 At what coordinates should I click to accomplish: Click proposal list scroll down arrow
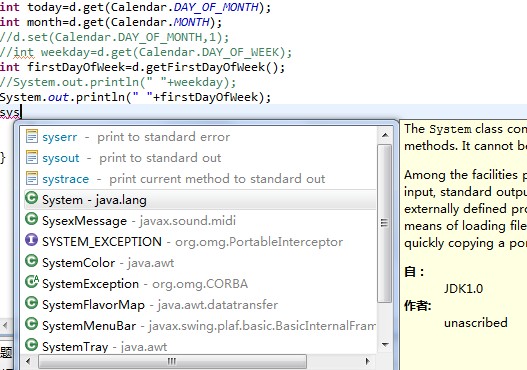tap(385, 344)
